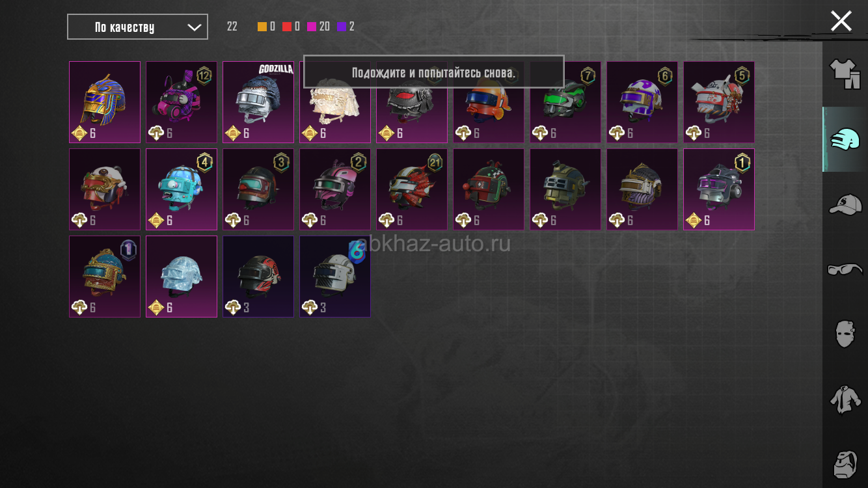This screenshot has height=488, width=868.
Task: Open the outfit clothing category icon
Action: pos(845,74)
